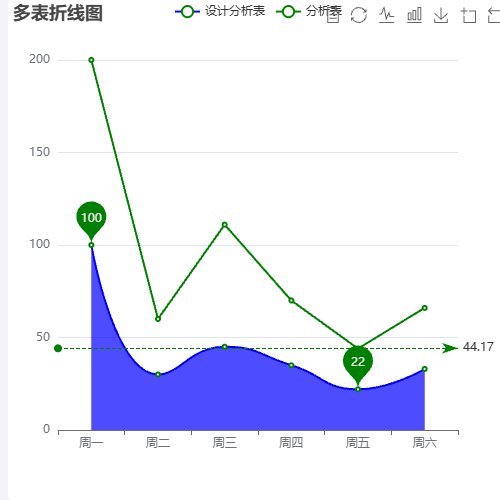500x500 pixels.
Task: Activate the area zoom selection icon
Action: pyautogui.click(x=468, y=15)
